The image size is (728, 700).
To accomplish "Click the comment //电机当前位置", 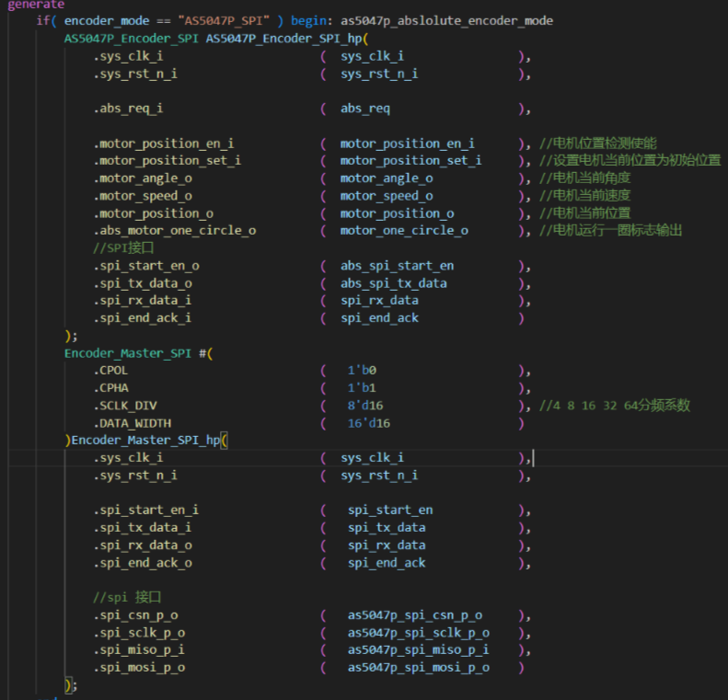I will pos(585,213).
